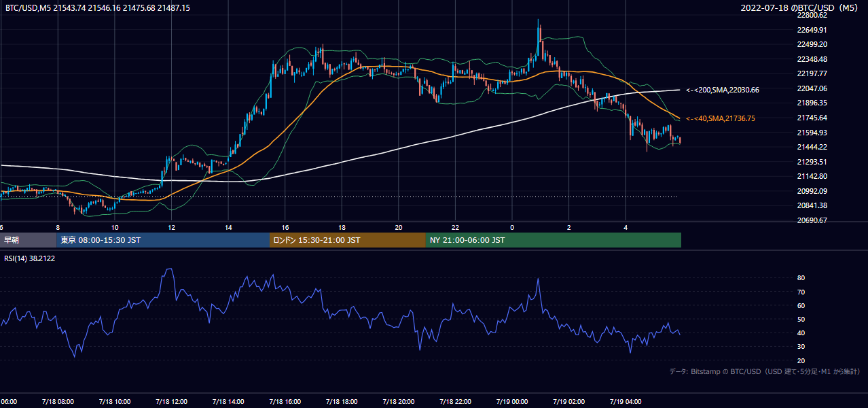Click hour label 0 on price chart axis
868x408 pixels.
[x=512, y=227]
